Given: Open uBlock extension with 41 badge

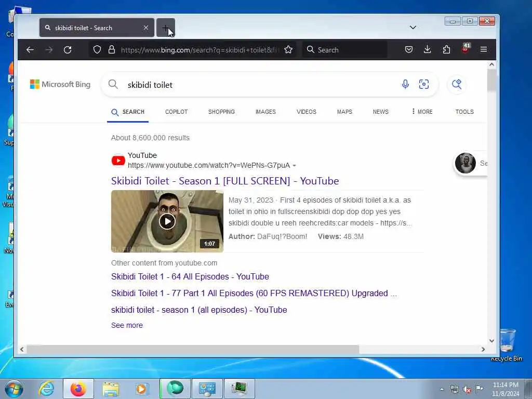Looking at the screenshot, I should tap(465, 48).
